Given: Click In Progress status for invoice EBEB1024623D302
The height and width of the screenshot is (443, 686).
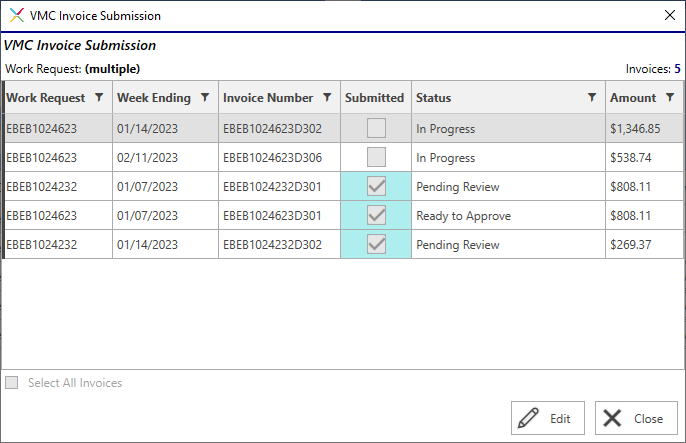Looking at the screenshot, I should [x=508, y=129].
